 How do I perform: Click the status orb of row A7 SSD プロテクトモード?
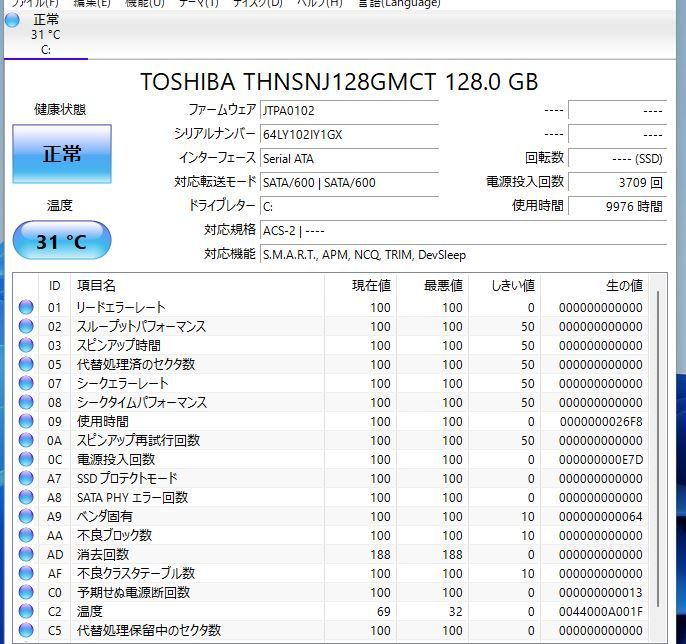coord(26,478)
